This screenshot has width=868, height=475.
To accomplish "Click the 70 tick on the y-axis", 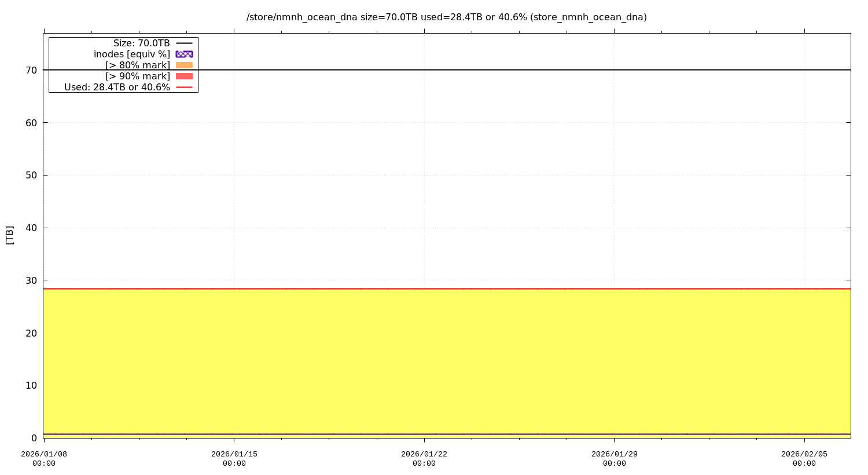I will 31,70.
